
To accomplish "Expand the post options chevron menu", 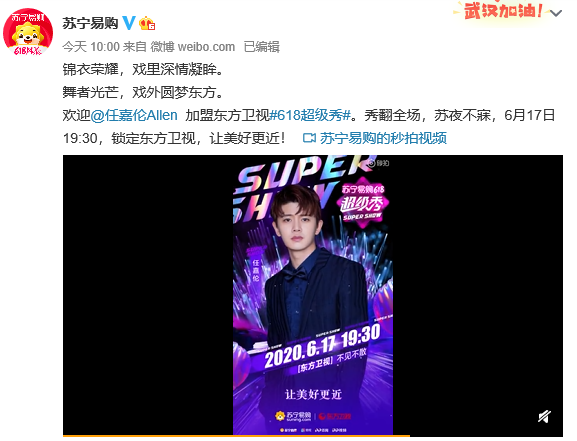I will 556,14.
